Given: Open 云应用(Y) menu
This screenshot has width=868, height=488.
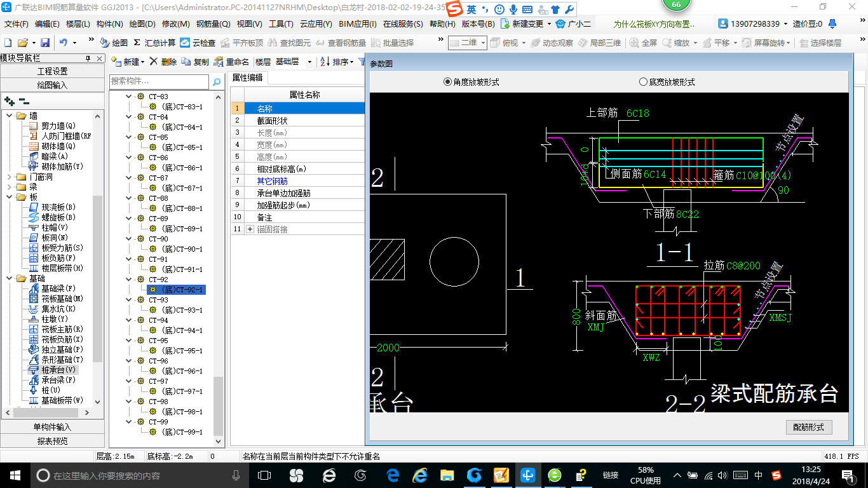Looking at the screenshot, I should coord(316,24).
